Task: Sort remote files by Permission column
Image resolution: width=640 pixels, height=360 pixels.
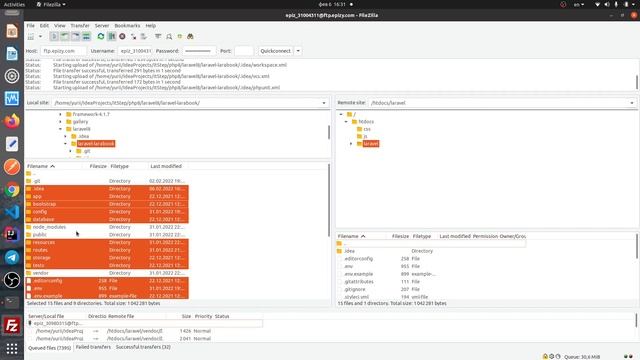Action: point(485,236)
